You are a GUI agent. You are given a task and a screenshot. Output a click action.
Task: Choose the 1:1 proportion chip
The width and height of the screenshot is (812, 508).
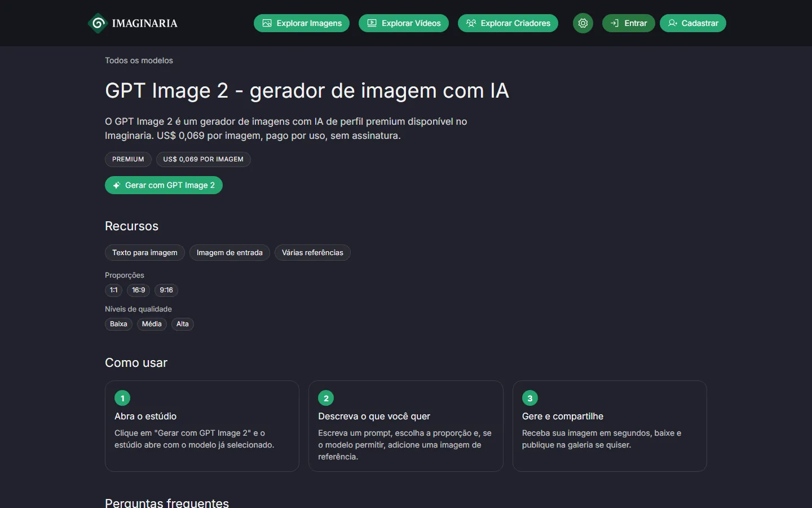click(x=114, y=290)
